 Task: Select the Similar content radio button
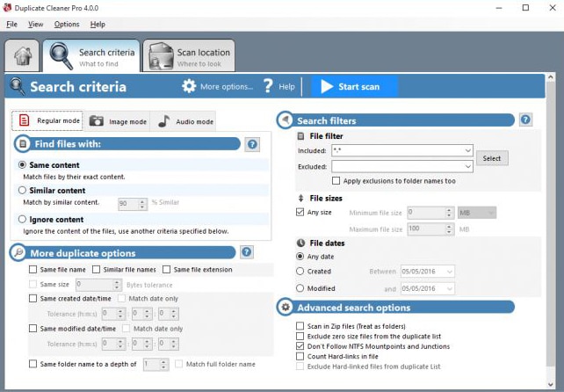(22, 190)
